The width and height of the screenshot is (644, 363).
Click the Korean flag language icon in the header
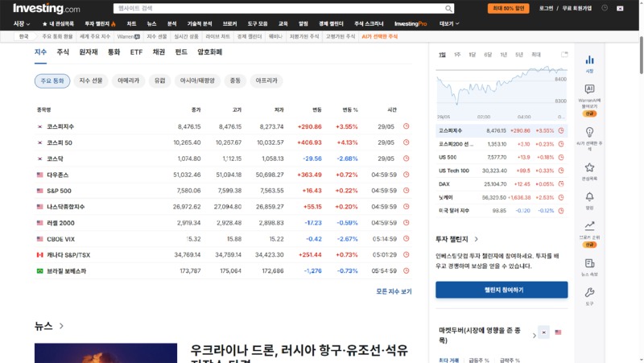tap(620, 8)
